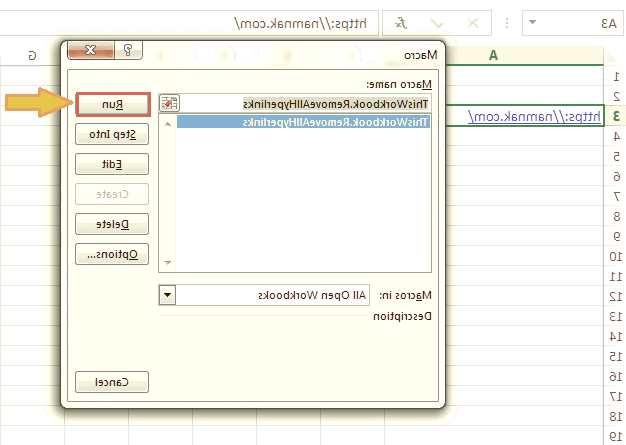The height and width of the screenshot is (445, 626).
Task: Click the formula bar Cancel X icon
Action: click(473, 22)
